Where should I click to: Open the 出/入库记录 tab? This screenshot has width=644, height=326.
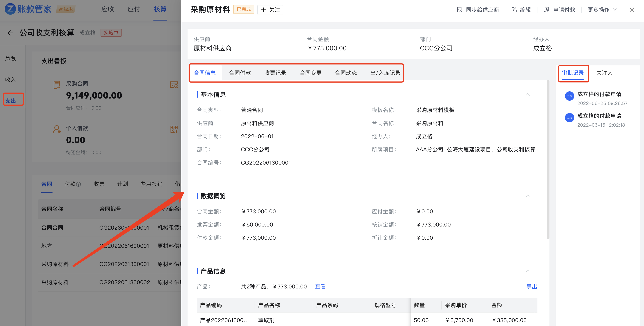385,73
